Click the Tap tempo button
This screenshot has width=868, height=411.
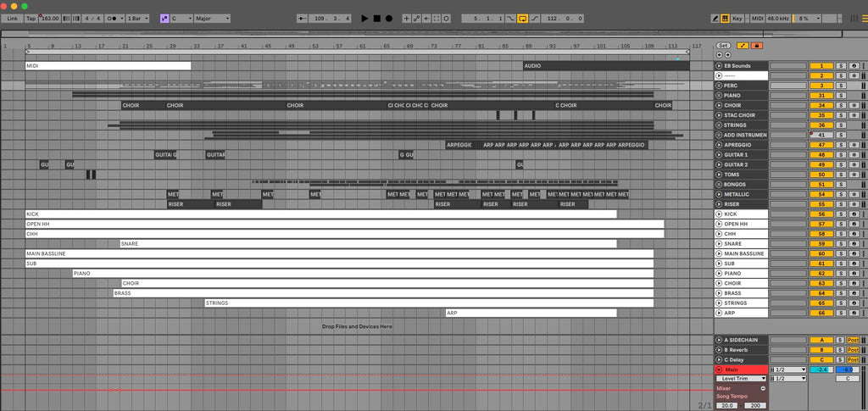click(x=31, y=19)
